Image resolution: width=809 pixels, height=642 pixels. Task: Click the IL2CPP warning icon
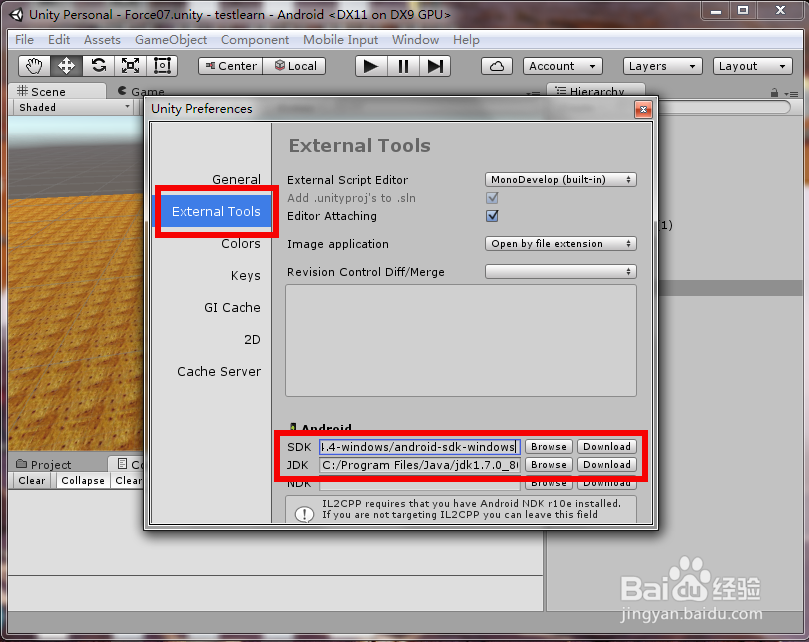304,514
